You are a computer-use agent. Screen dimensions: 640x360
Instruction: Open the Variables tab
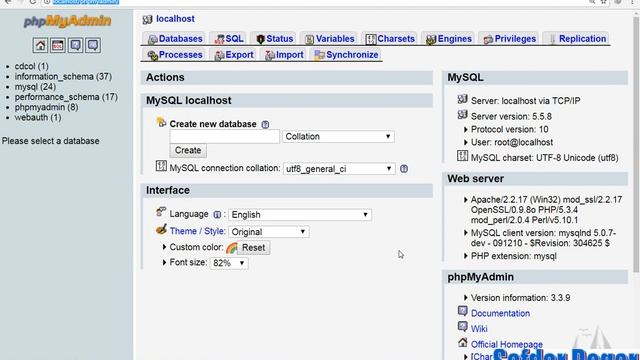329,39
